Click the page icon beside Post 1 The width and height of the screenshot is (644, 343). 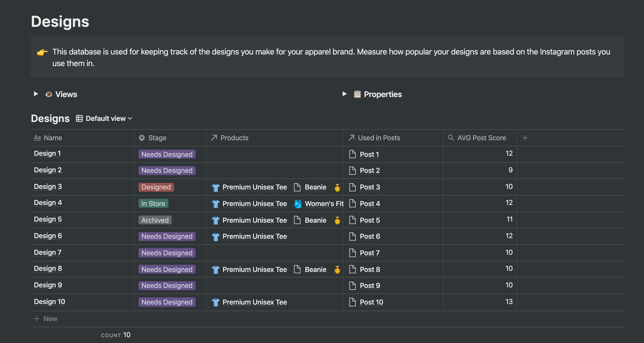[x=353, y=154]
